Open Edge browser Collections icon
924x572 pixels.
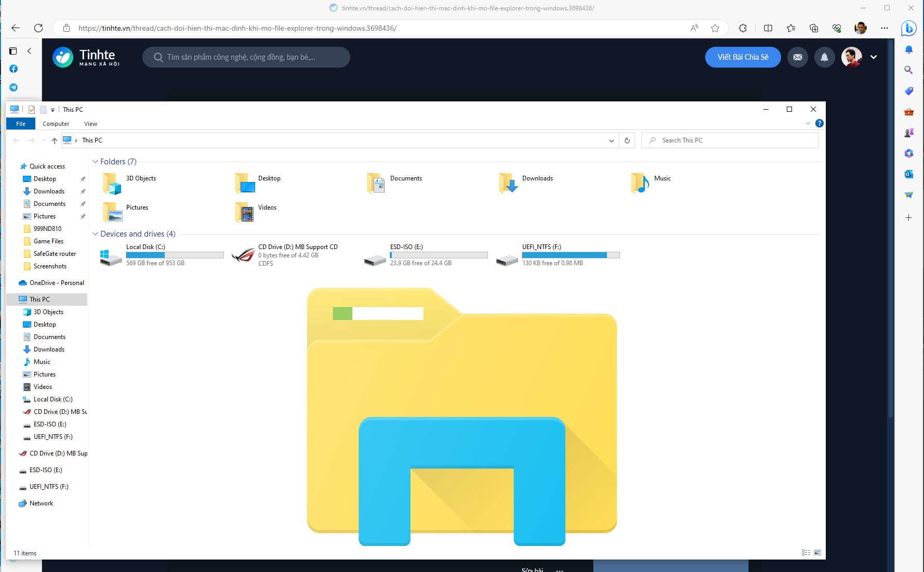[814, 29]
